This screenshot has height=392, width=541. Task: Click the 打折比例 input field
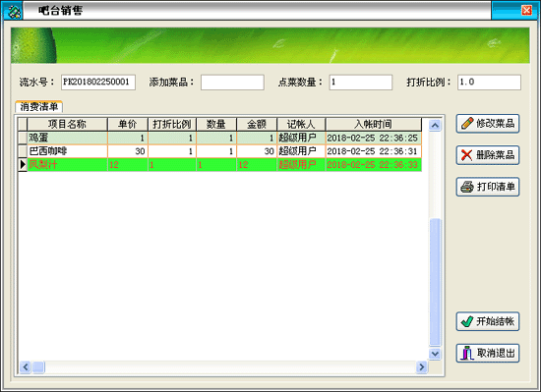pos(489,83)
